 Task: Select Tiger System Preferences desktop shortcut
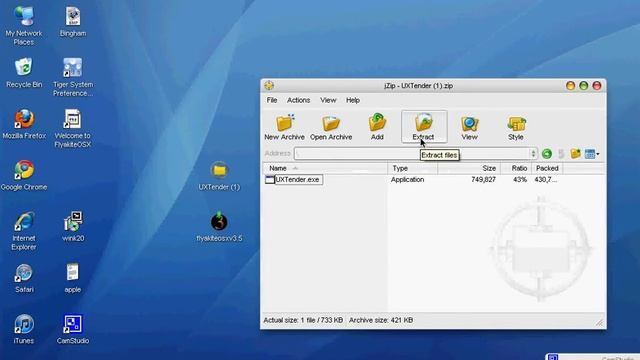[x=73, y=77]
